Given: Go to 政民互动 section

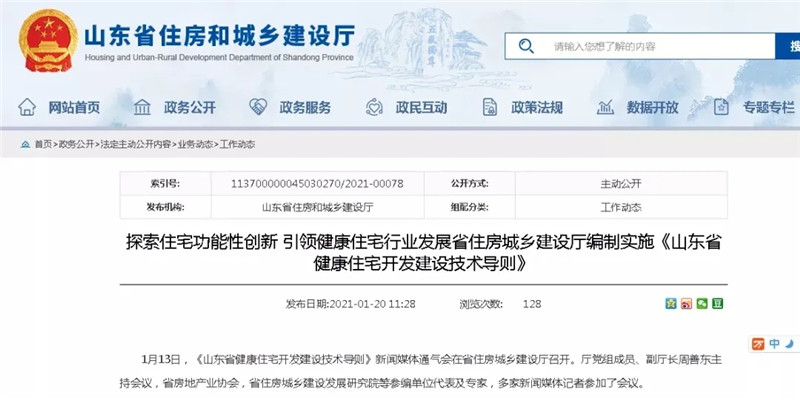Looking at the screenshot, I should (x=407, y=107).
